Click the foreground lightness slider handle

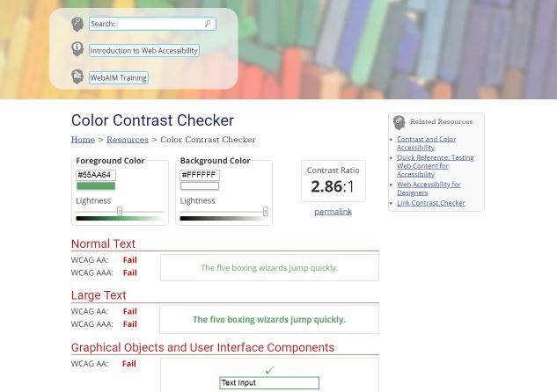(120, 212)
